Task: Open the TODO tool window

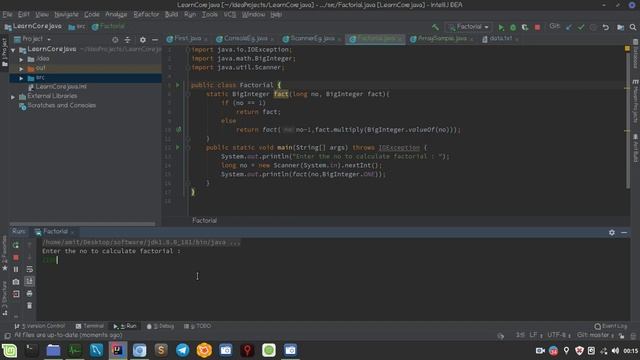Action: (x=198, y=326)
